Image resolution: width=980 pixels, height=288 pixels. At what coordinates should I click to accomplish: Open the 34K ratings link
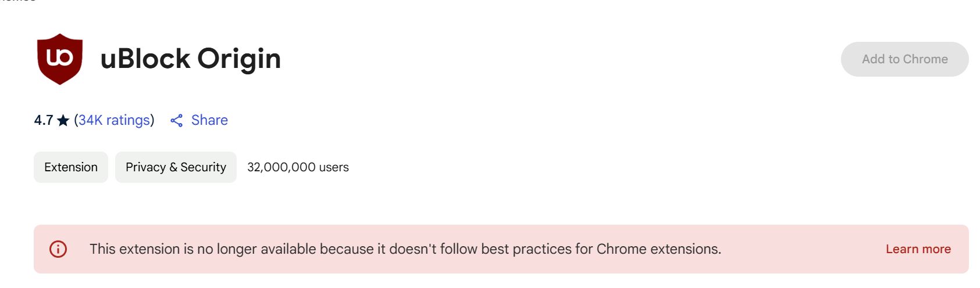[114, 120]
